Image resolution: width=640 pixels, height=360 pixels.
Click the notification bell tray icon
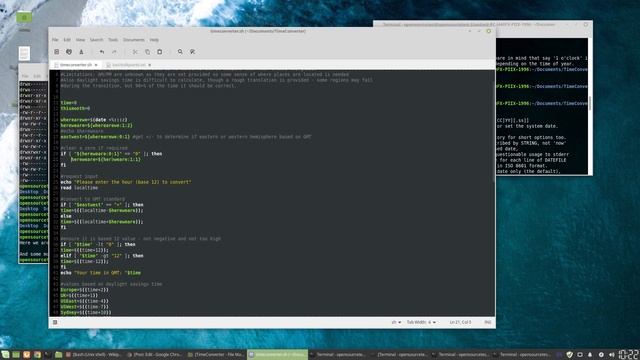590,355
